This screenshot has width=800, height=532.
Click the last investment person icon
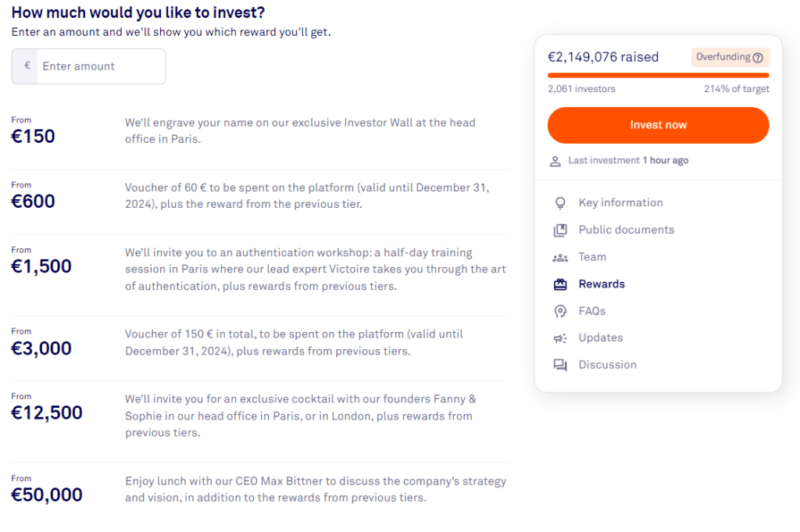click(x=555, y=161)
